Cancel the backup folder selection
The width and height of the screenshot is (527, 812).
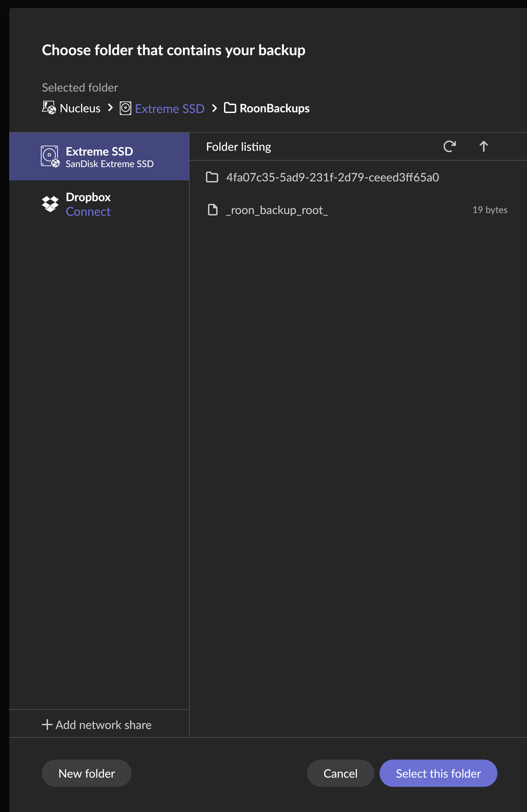coord(340,773)
